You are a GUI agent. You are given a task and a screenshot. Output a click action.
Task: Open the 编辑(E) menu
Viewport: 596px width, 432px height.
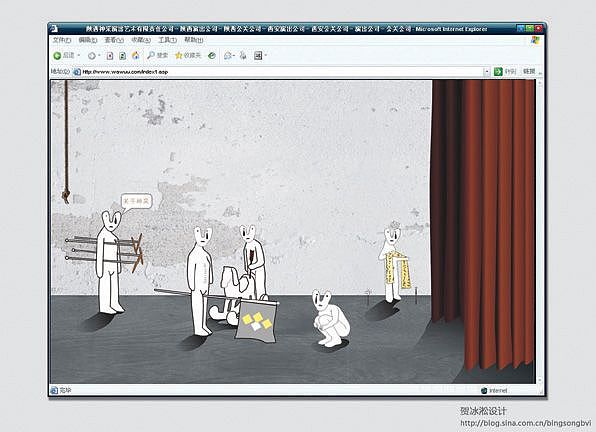pos(88,40)
